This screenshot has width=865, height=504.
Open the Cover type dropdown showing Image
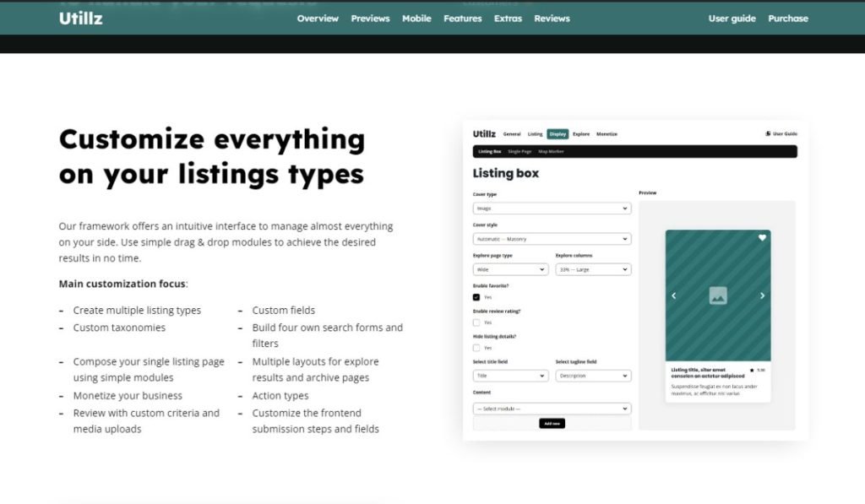point(552,208)
